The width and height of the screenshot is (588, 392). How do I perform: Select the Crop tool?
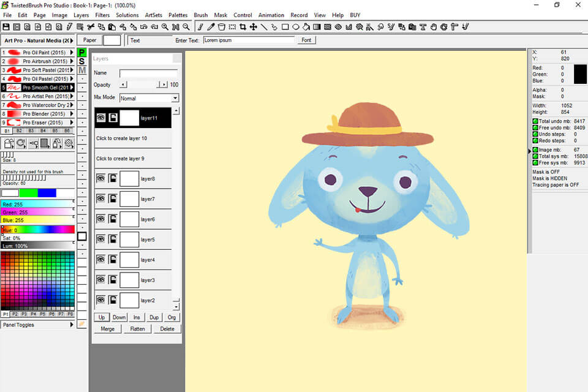(243, 27)
